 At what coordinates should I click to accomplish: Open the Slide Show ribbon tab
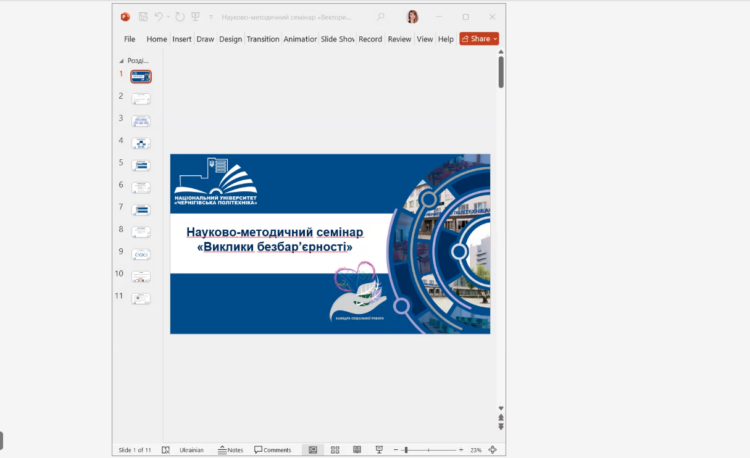pyautogui.click(x=337, y=39)
